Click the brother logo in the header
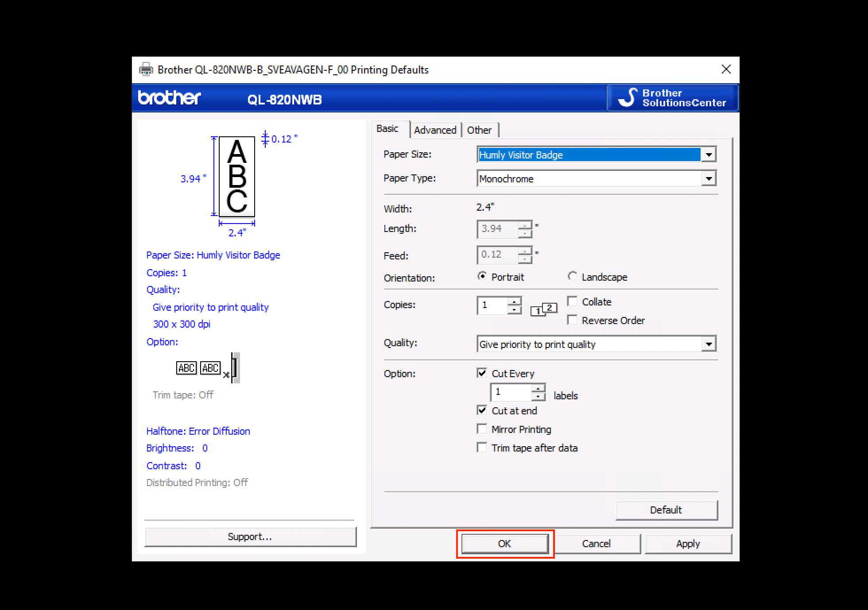868x610 pixels. pyautogui.click(x=170, y=97)
